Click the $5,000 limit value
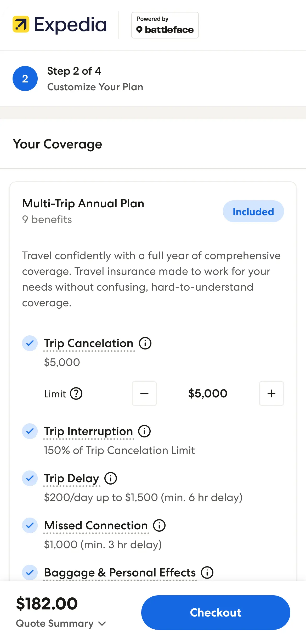This screenshot has width=306, height=644. click(x=208, y=393)
